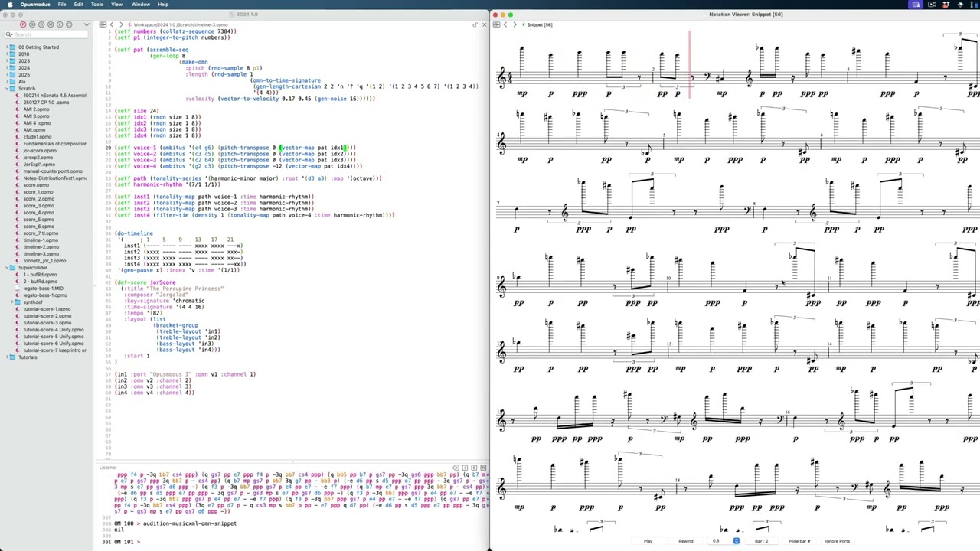
Task: Open the navigator panel options chevron
Action: click(87, 24)
